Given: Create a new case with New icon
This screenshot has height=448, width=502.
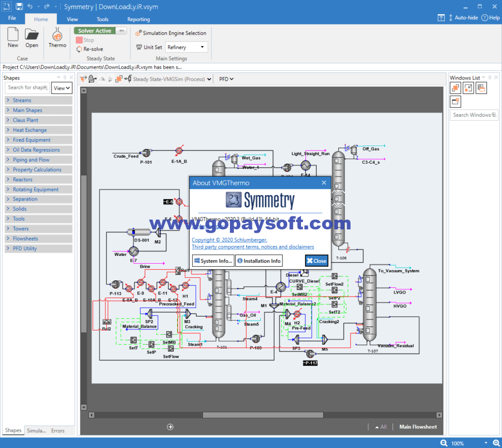Looking at the screenshot, I should click(x=13, y=38).
